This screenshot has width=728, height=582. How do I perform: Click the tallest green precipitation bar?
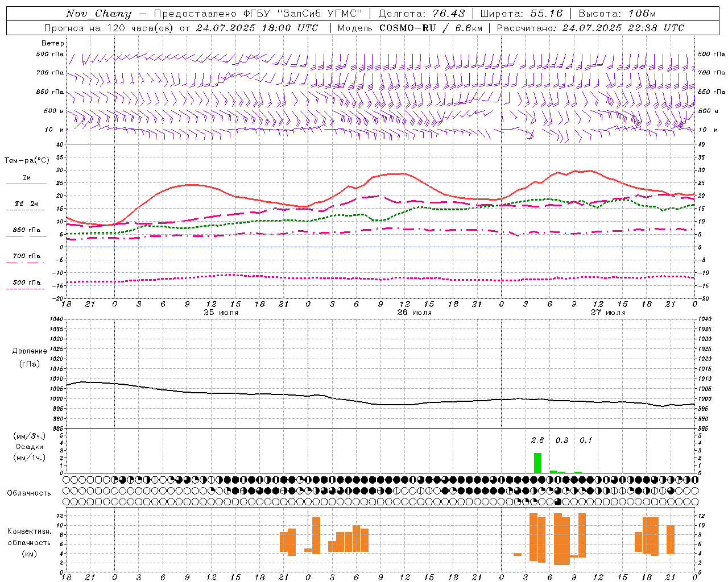point(537,463)
